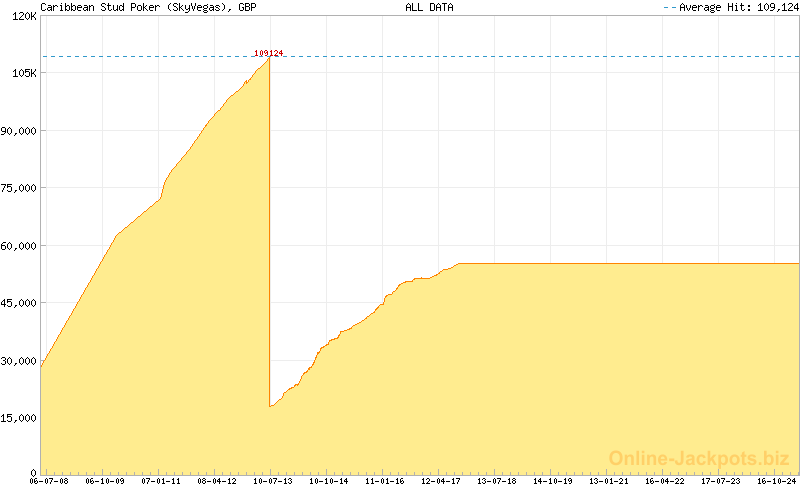Click the 105K y-axis label

(x=22, y=73)
